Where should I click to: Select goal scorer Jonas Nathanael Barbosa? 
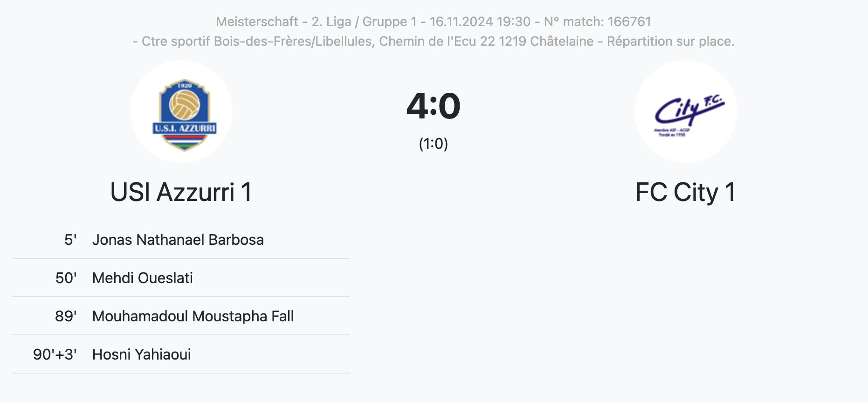click(x=178, y=240)
